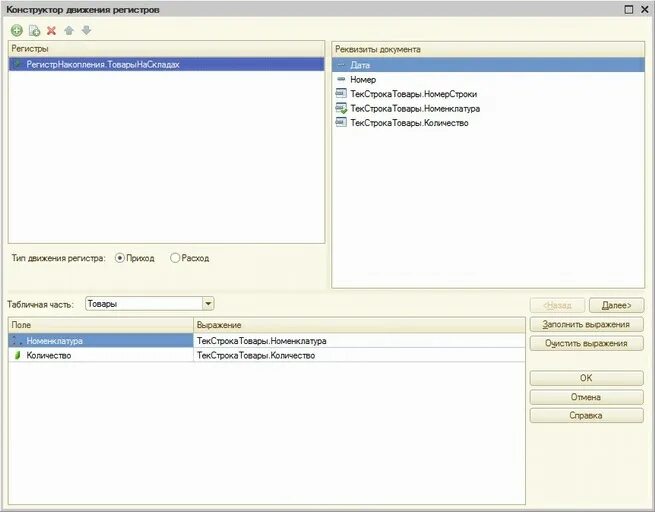Click expression cell ТекСтрокаТовары.Количество

tap(359, 355)
